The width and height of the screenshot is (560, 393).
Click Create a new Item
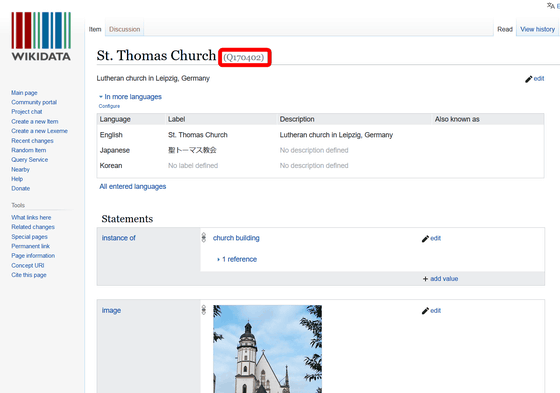coord(35,121)
